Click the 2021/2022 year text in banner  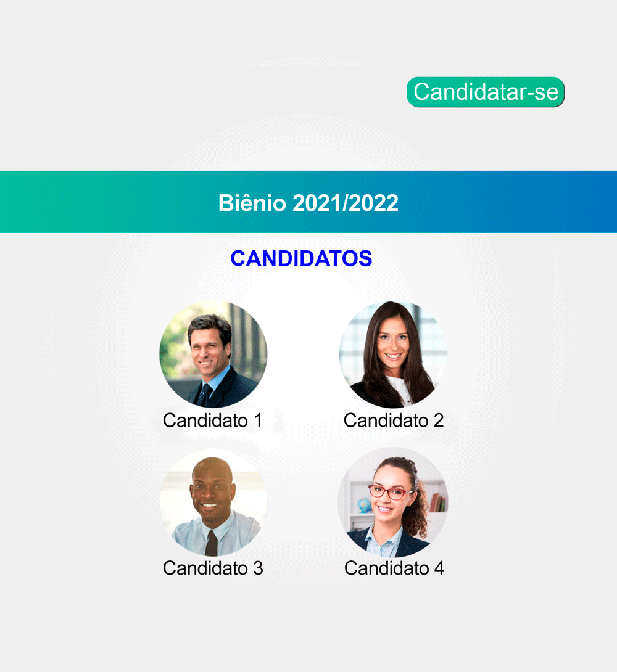(x=346, y=203)
